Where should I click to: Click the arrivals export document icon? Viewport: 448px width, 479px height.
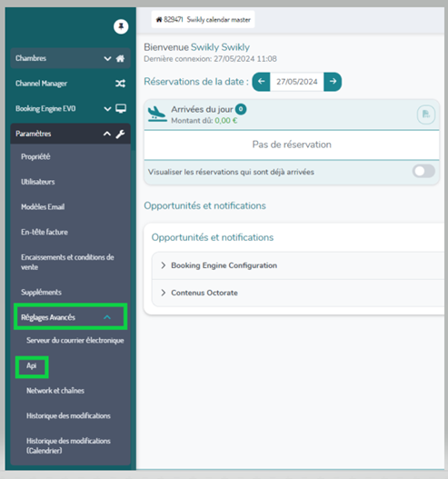(x=425, y=115)
